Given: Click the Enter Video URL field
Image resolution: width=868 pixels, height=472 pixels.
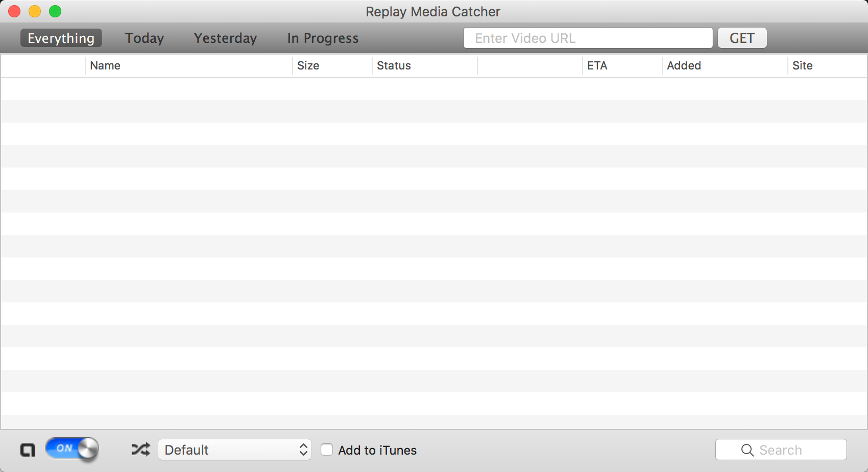Looking at the screenshot, I should pyautogui.click(x=588, y=38).
